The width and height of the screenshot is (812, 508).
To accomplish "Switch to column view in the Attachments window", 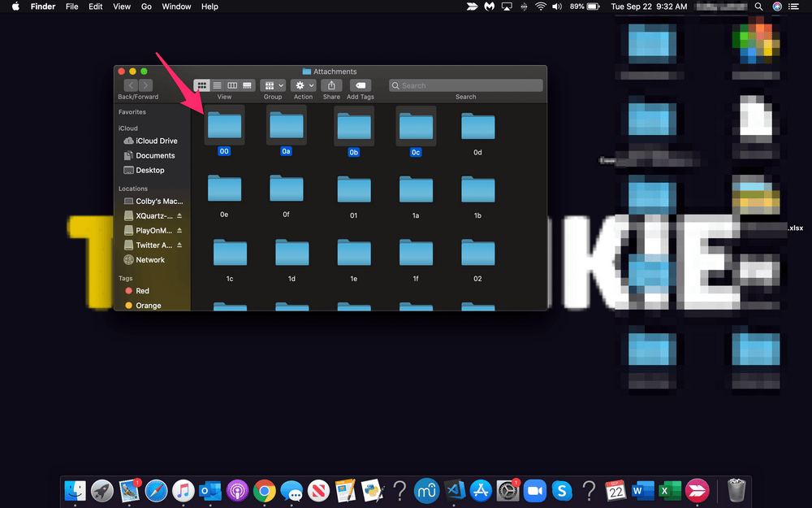I will (x=232, y=85).
